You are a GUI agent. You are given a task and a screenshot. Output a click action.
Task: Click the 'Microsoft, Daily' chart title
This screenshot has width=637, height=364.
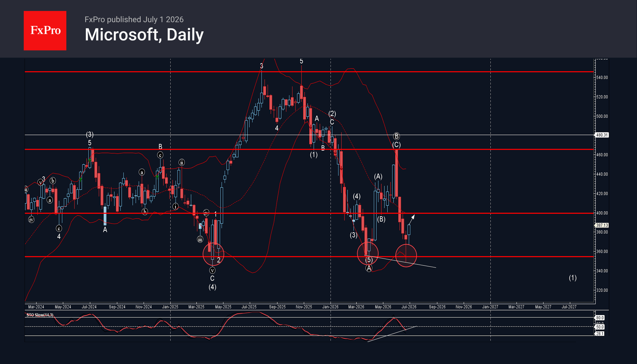coord(144,35)
